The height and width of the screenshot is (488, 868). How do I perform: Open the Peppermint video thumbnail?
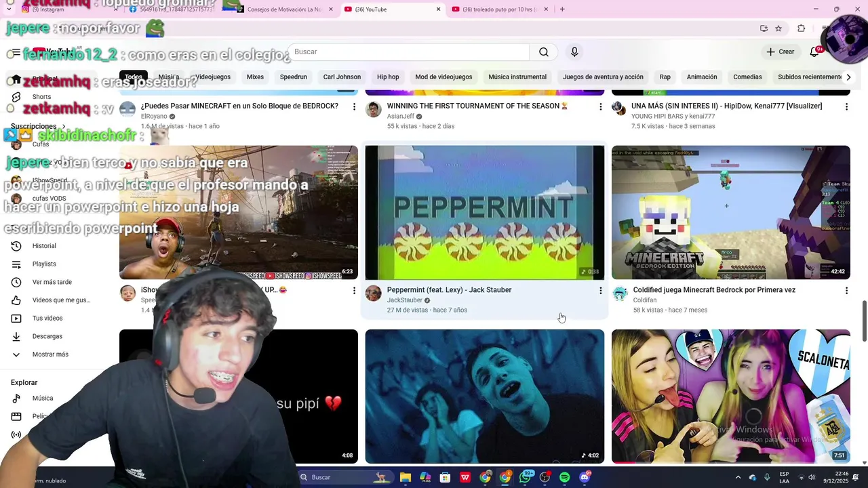pos(485,212)
